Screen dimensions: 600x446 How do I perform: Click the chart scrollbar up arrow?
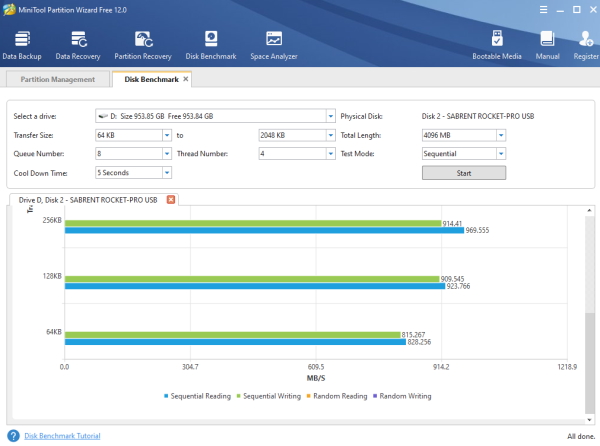click(x=589, y=210)
